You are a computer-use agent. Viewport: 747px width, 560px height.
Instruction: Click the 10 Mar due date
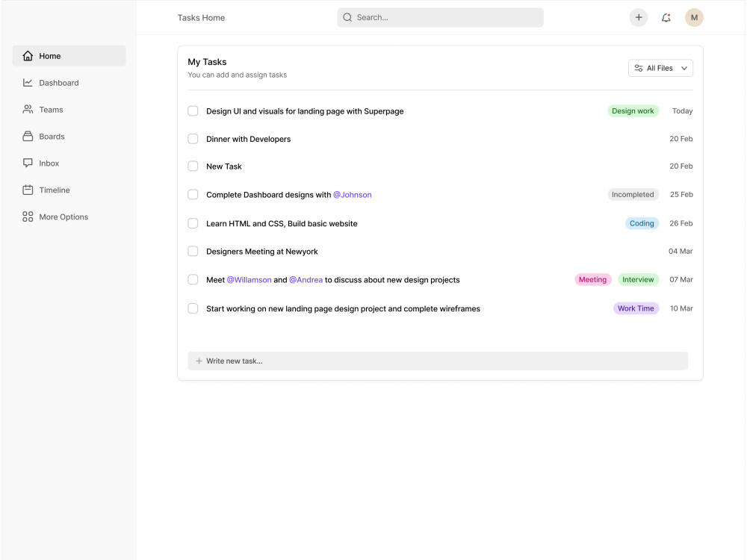[x=681, y=308]
